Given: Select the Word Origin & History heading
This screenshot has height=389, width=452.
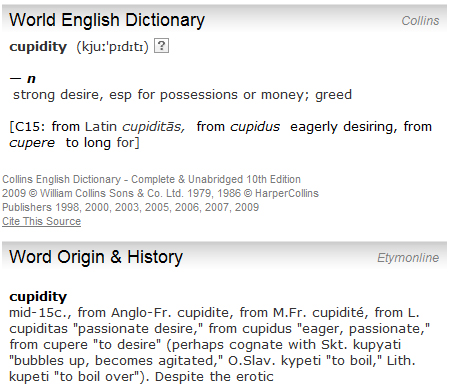Looking at the screenshot, I should (96, 257).
